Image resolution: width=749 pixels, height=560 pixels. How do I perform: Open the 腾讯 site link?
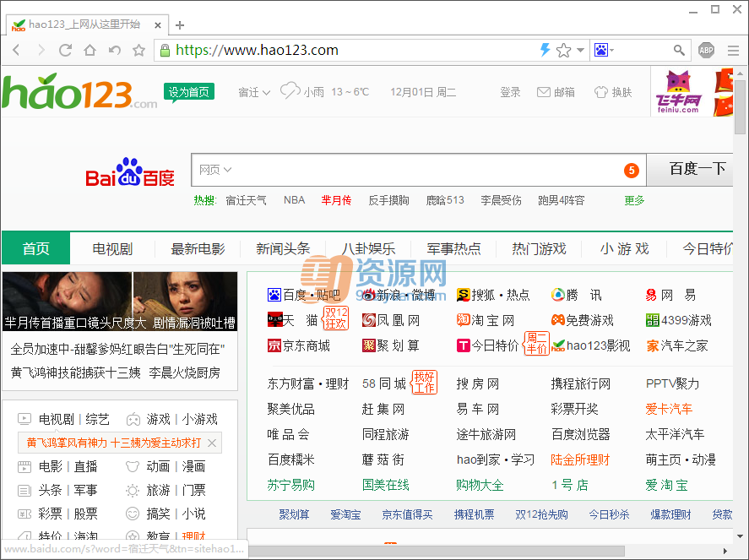576,295
